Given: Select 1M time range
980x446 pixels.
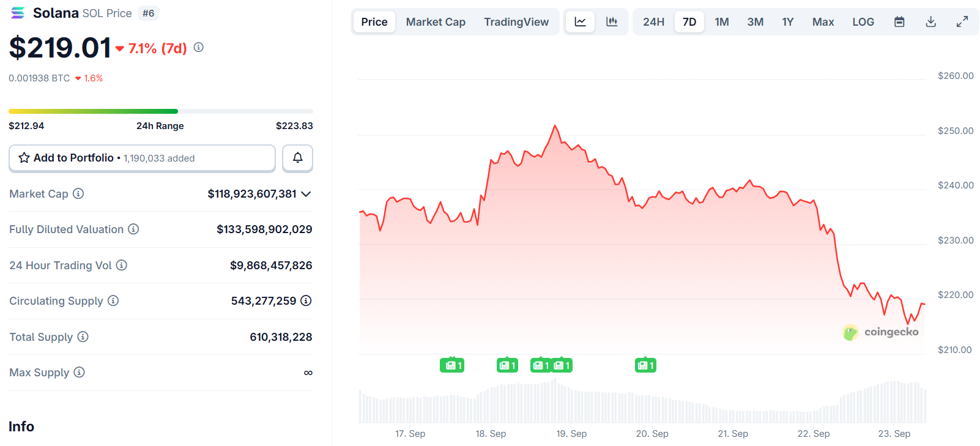Looking at the screenshot, I should pyautogui.click(x=722, y=22).
